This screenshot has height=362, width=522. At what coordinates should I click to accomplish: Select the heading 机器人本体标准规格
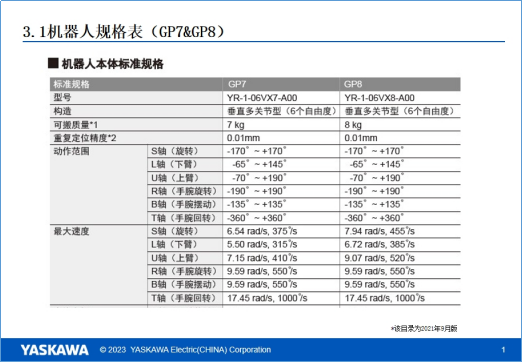point(112,64)
